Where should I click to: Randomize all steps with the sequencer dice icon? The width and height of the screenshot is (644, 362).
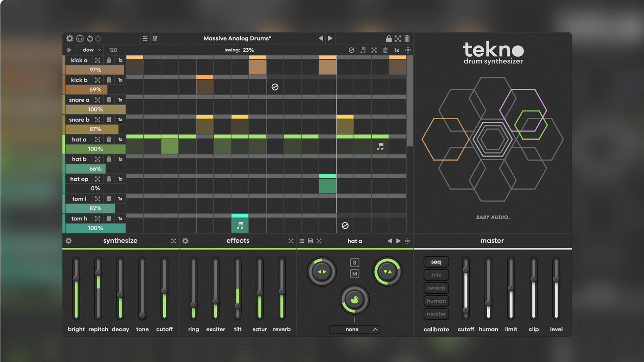[374, 50]
